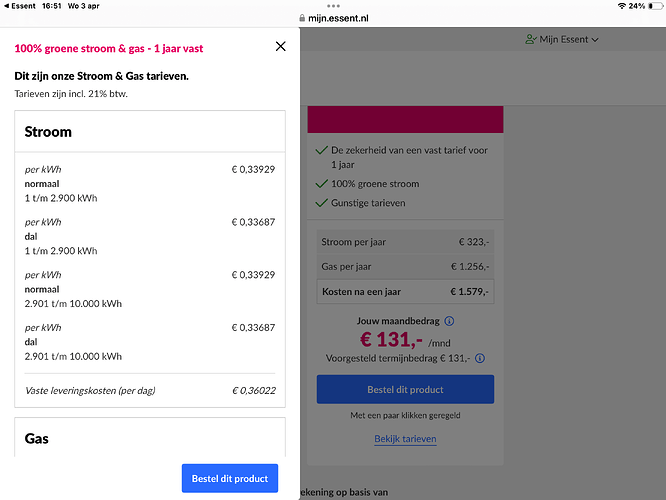Click Bestel dit product in panel footer
The width and height of the screenshot is (666, 500).
tap(230, 478)
